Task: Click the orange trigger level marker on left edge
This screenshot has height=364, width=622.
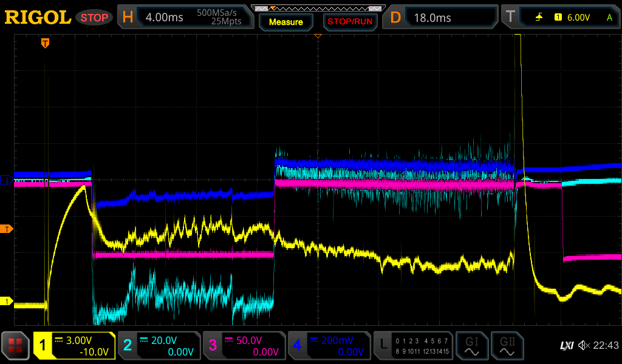Action: 7,229
